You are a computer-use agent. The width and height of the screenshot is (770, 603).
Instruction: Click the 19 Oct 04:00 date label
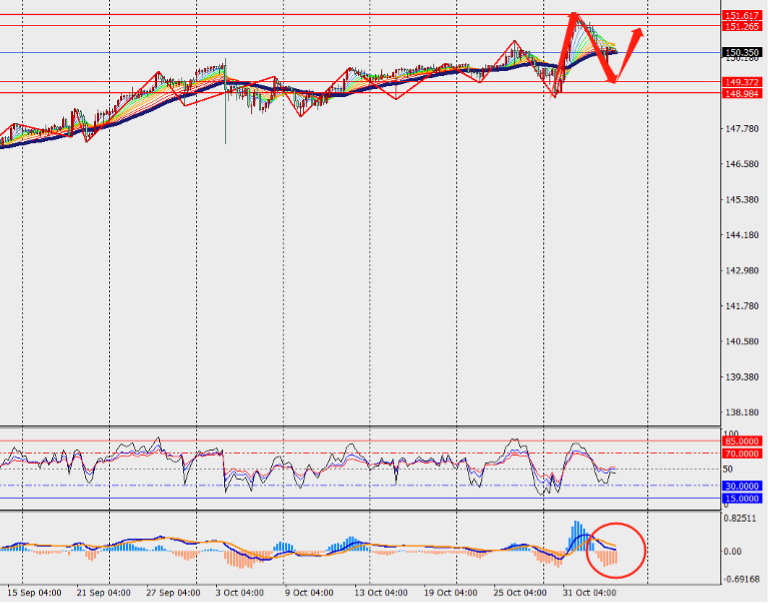click(450, 593)
